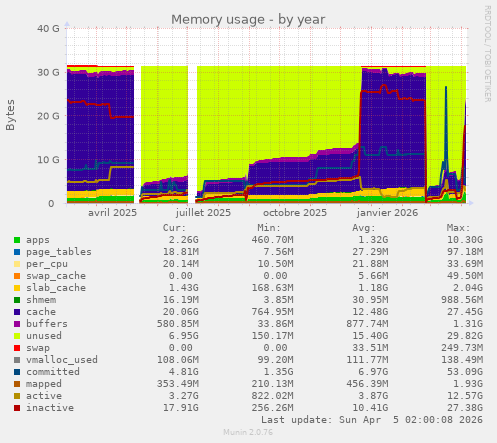
Task: Click the '30 G' y-axis tick label
Action: click(x=48, y=72)
